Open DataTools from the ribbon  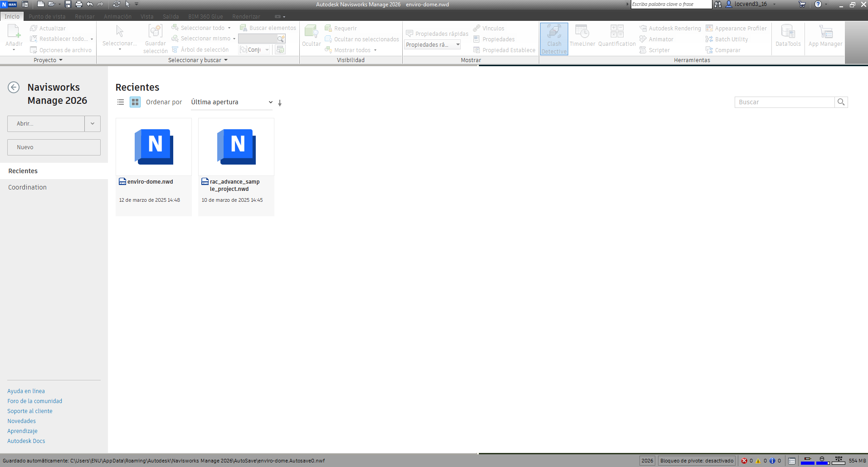point(788,36)
